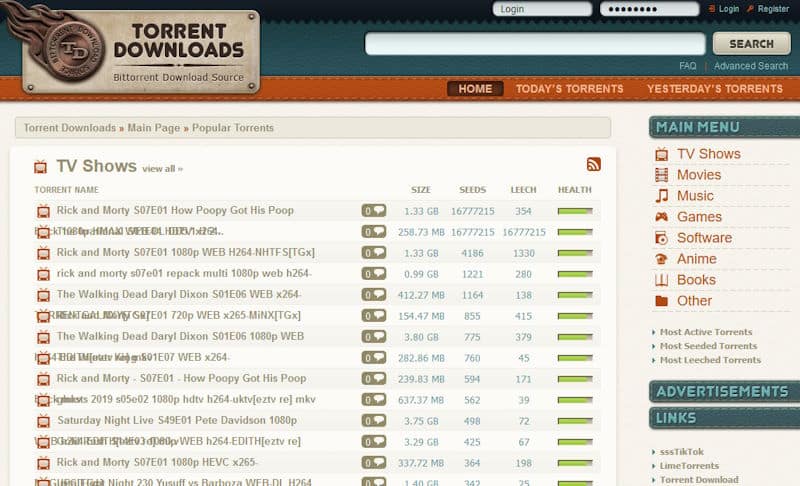Screen dimensions: 800x486
Task: Click Main Page breadcrumb link
Action: coord(154,128)
